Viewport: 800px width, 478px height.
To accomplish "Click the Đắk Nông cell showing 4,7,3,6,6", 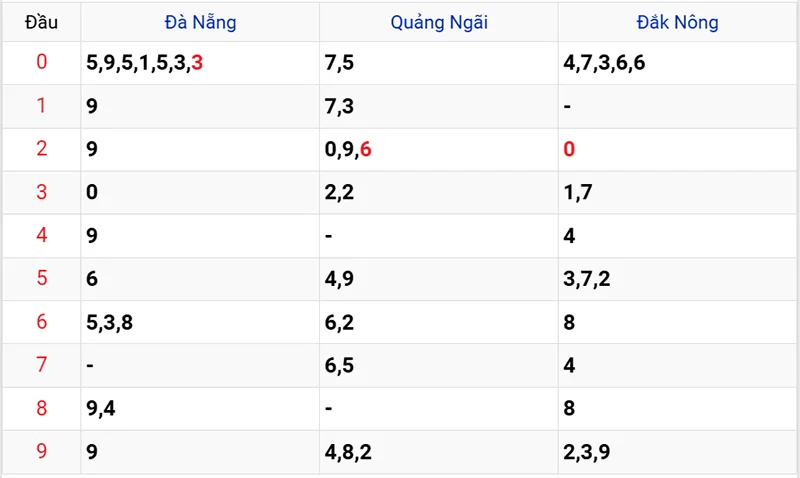I will pyautogui.click(x=604, y=64).
